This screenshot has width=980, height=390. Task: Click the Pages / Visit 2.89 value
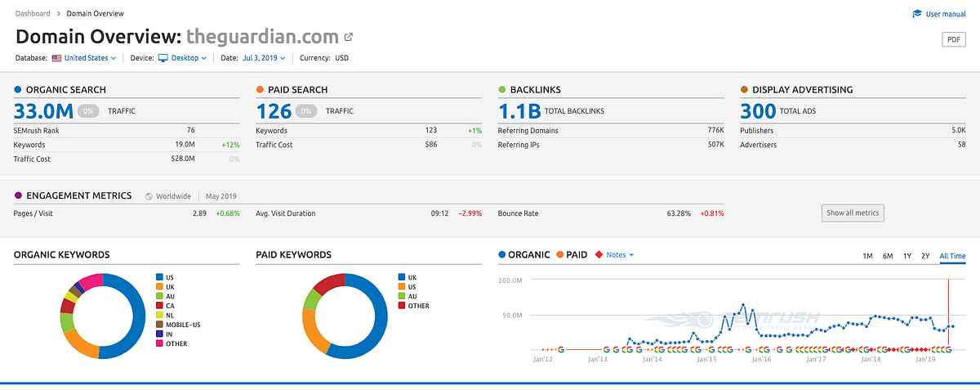coord(199,213)
